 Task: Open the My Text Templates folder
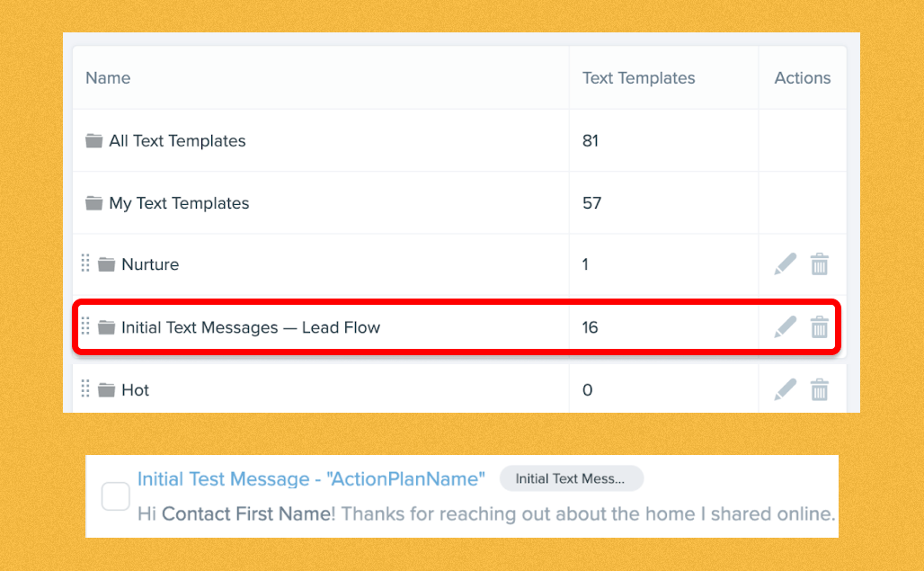179,203
